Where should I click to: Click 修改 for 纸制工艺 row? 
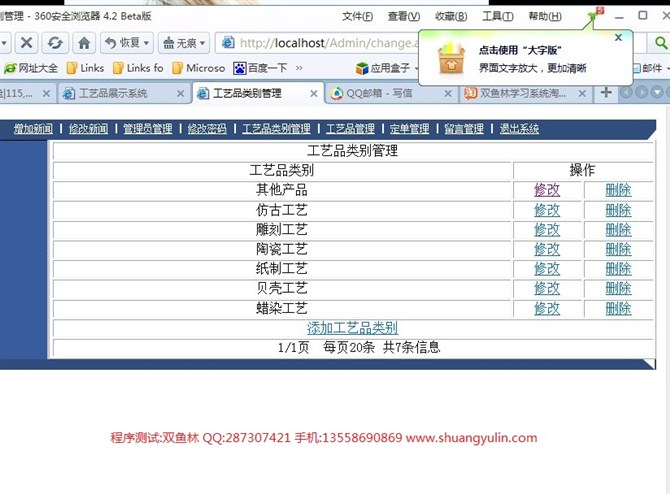point(547,269)
